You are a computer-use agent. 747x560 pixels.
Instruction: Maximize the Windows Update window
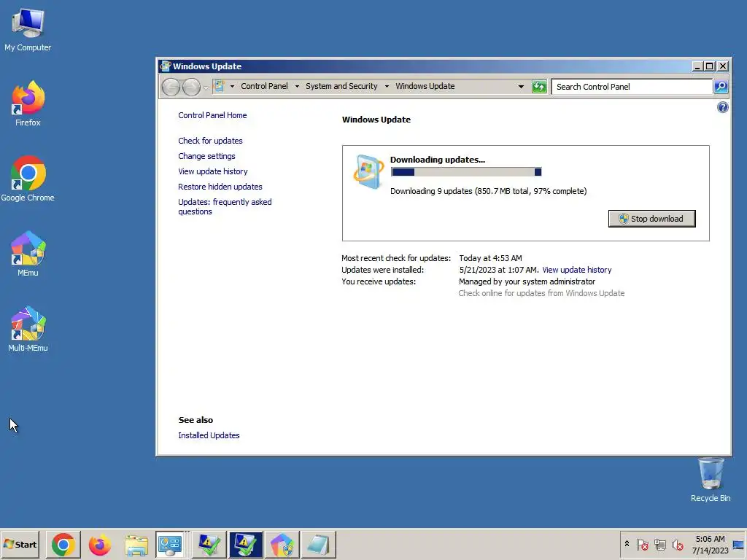click(x=709, y=66)
